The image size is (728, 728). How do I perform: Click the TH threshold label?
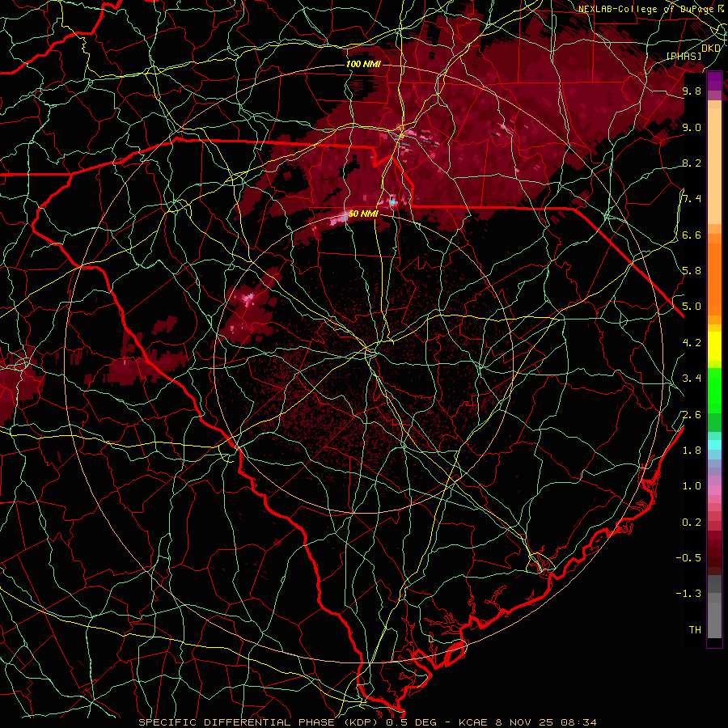click(x=695, y=630)
